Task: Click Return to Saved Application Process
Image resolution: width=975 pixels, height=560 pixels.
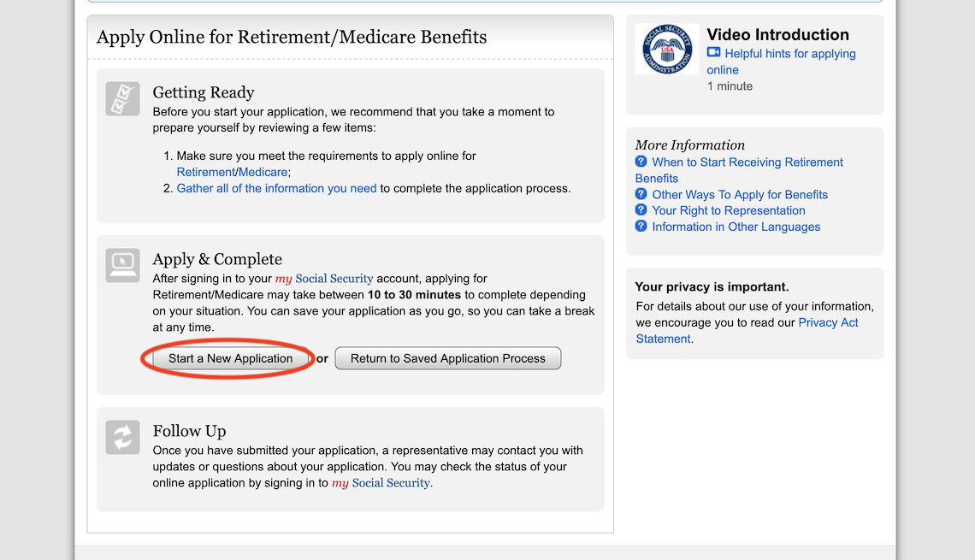Action: 447,358
